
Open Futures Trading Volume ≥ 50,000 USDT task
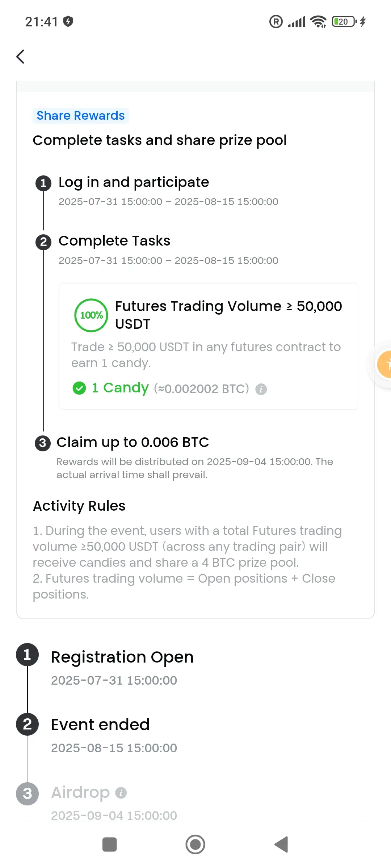point(228,315)
